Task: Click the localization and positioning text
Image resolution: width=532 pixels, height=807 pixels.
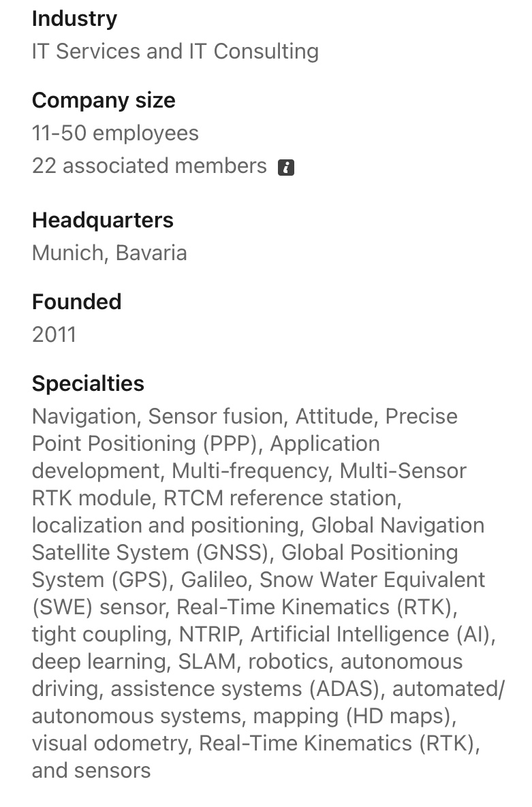Action: pyautogui.click(x=165, y=525)
